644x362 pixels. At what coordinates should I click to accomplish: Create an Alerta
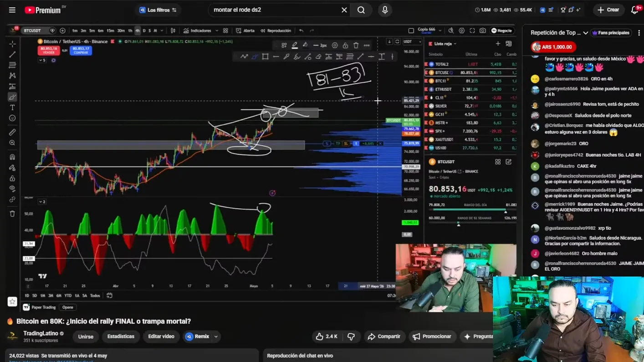tap(245, 31)
